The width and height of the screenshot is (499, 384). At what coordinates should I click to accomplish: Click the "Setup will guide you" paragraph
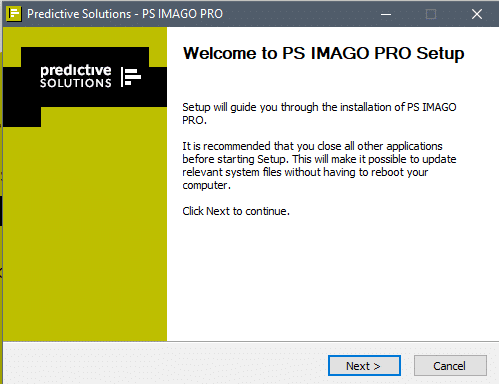tap(319, 114)
